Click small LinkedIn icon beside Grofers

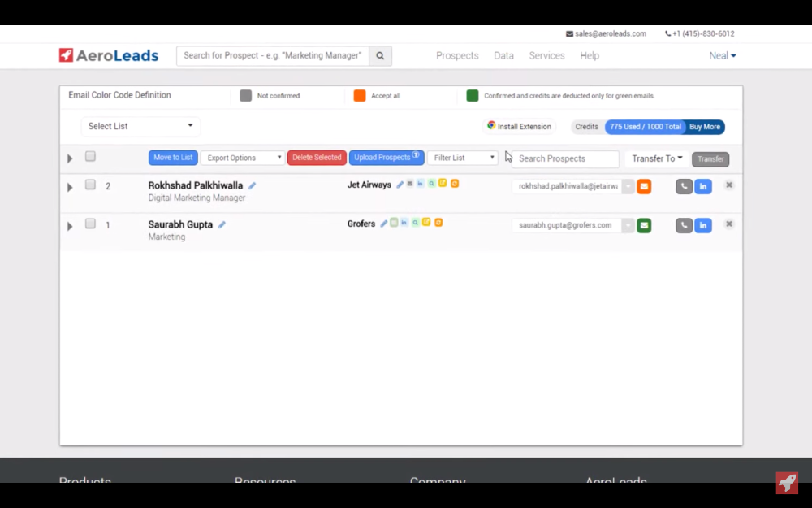point(404,223)
